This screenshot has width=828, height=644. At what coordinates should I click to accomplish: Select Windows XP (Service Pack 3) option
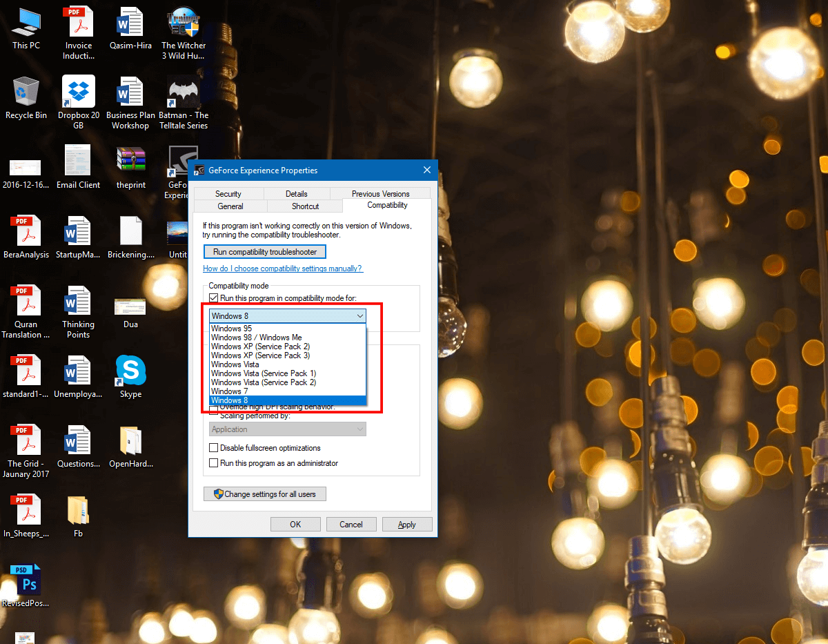pos(260,355)
